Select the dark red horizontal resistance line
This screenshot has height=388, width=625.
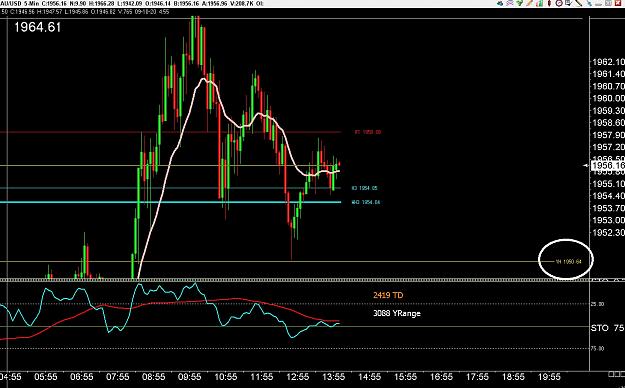click(171, 132)
